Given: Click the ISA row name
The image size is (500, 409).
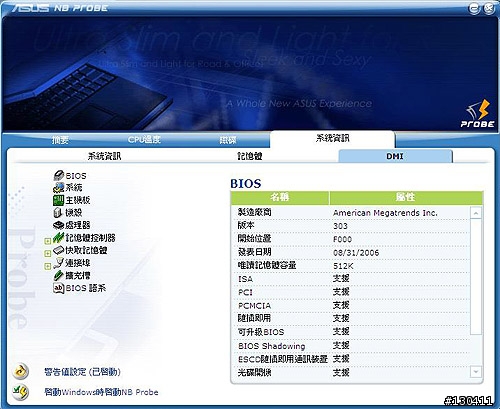Looking at the screenshot, I should (x=245, y=279).
